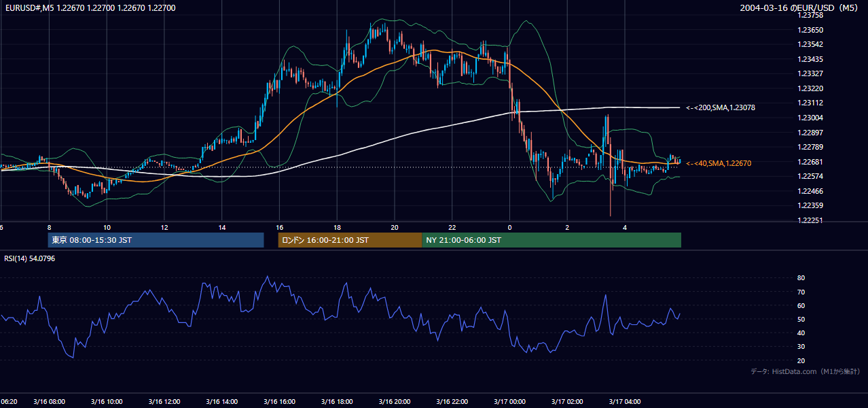
Task: Click the 40 SMA 1.22670 label
Action: coord(719,163)
